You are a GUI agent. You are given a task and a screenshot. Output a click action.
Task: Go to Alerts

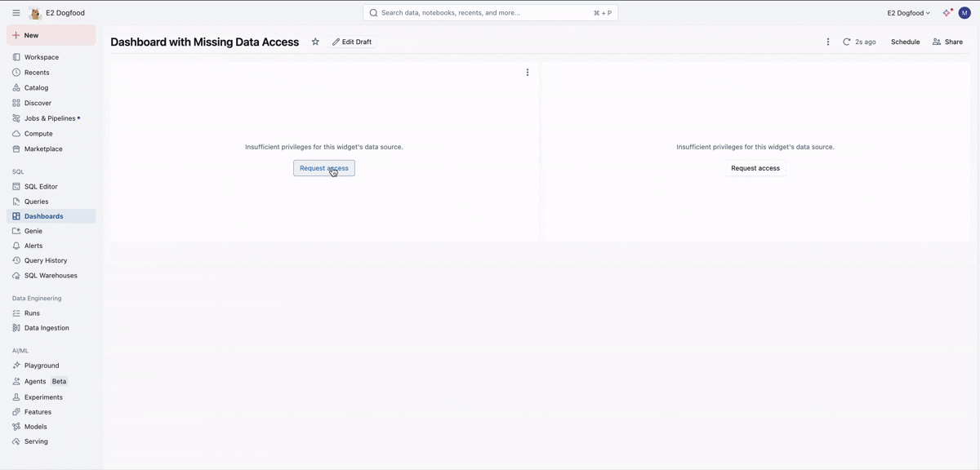pyautogui.click(x=51, y=246)
